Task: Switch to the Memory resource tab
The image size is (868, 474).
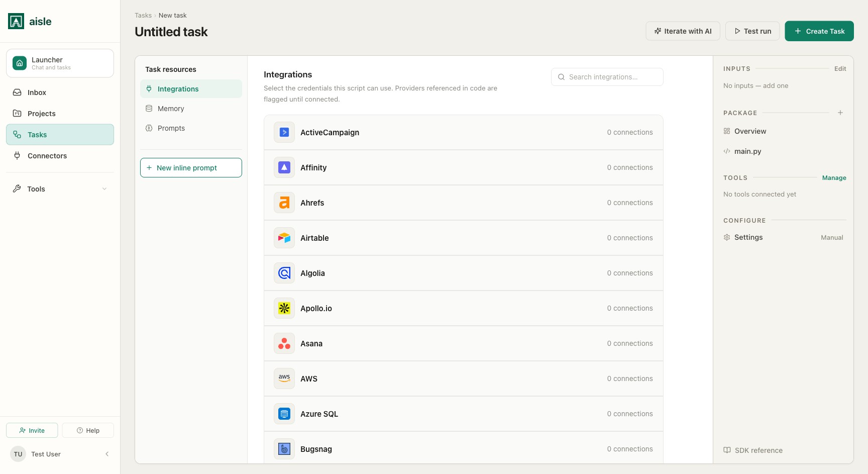Action: (191, 109)
